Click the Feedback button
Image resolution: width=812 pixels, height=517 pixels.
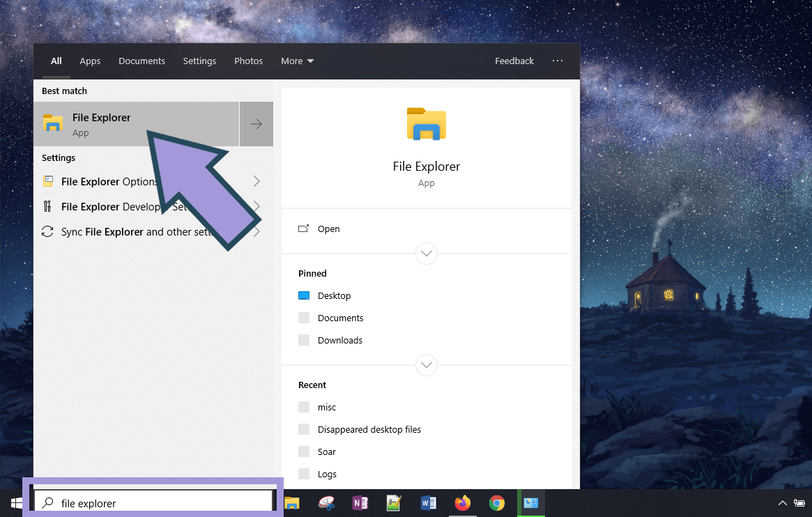(514, 61)
